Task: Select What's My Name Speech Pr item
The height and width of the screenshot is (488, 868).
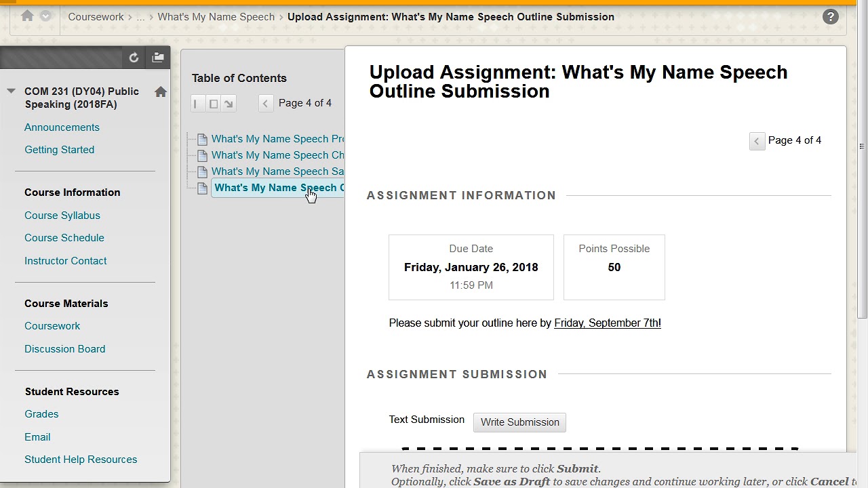Action: [278, 139]
